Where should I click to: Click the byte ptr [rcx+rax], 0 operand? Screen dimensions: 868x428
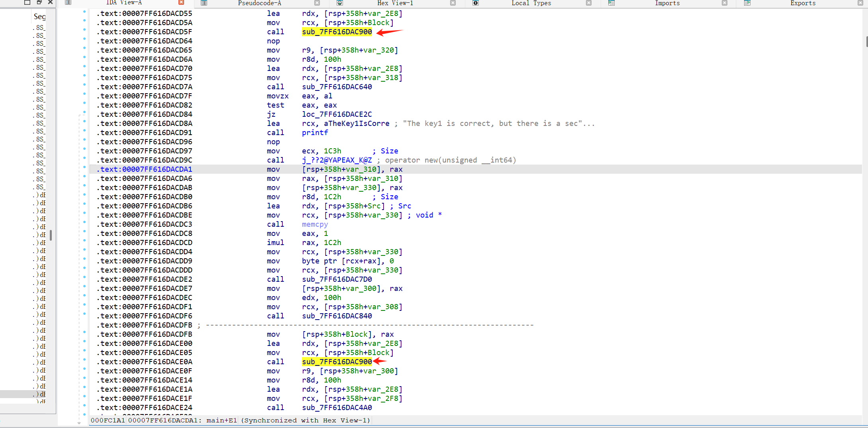(348, 261)
